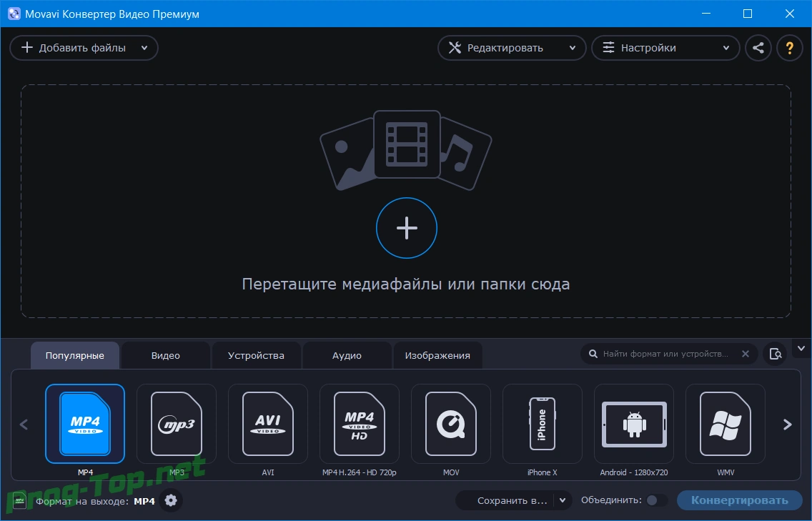Select the iPhone X device preset
This screenshot has height=521, width=812.
click(543, 424)
